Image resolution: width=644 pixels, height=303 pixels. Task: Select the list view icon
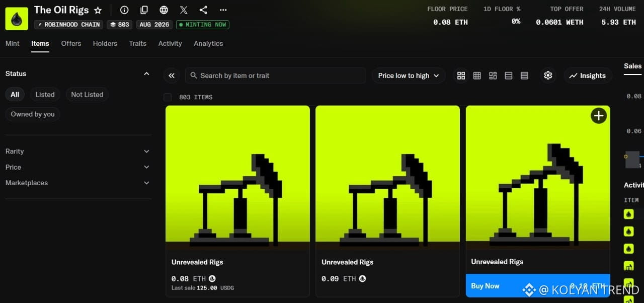[x=509, y=75]
